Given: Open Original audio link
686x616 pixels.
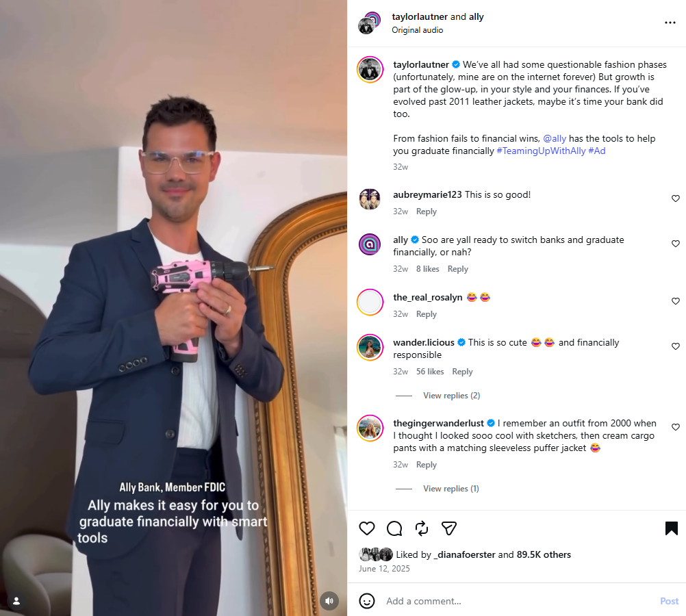Looking at the screenshot, I should (x=418, y=30).
